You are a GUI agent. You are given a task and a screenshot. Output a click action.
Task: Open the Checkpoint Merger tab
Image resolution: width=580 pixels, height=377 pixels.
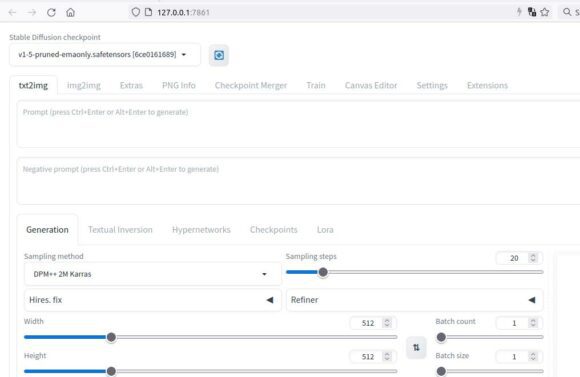coord(251,85)
